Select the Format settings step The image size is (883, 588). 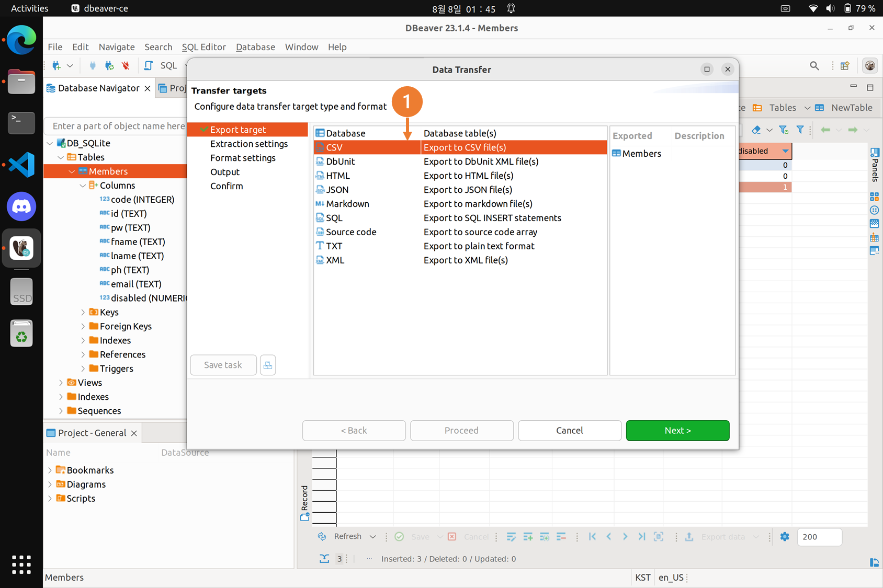pyautogui.click(x=243, y=158)
